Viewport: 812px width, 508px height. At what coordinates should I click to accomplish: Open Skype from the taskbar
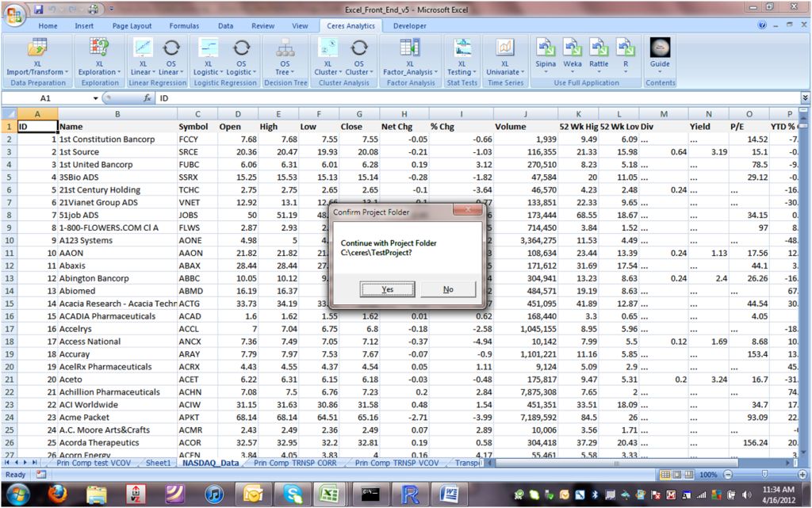293,495
